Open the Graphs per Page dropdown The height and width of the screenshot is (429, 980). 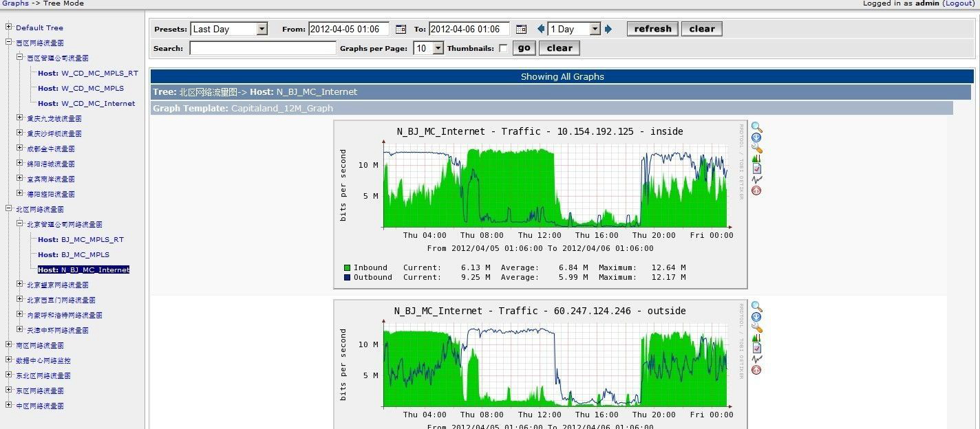(x=429, y=48)
